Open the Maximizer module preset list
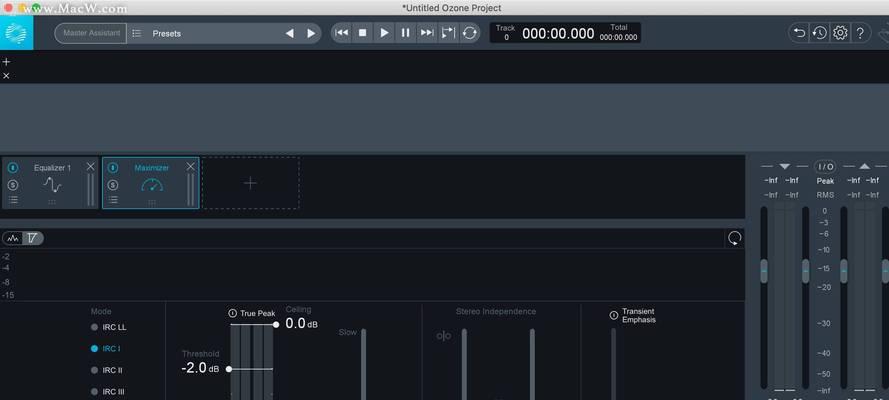Viewport: 889px width, 400px height. (113, 199)
